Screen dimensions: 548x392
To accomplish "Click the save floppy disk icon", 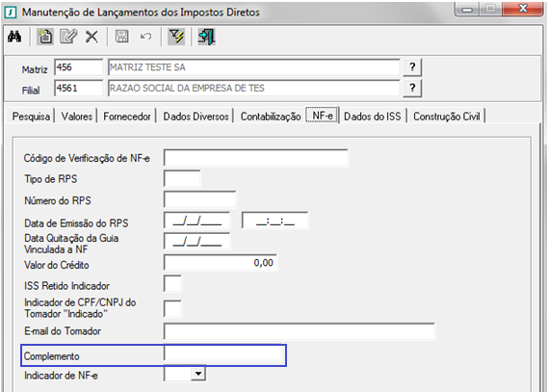I will point(122,37).
